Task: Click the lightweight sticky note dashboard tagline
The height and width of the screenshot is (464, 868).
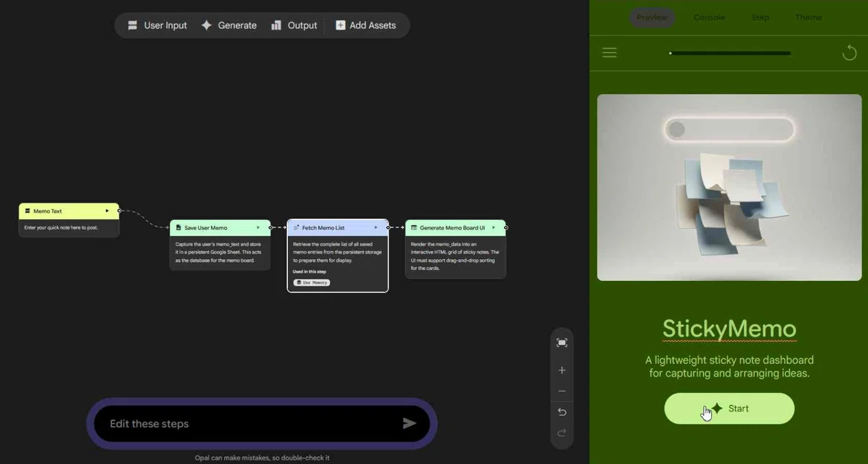Action: (x=729, y=366)
